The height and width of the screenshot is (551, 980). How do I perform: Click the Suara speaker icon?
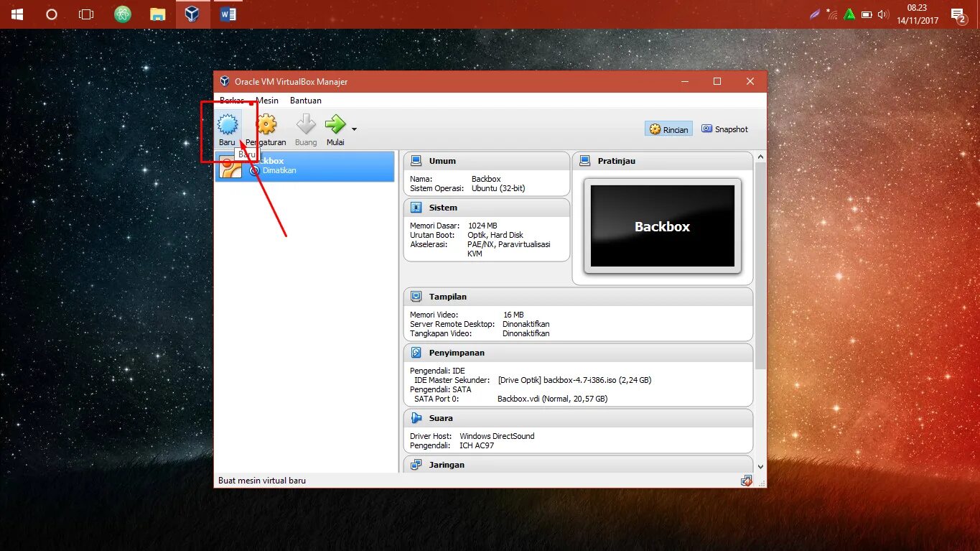pyautogui.click(x=416, y=418)
